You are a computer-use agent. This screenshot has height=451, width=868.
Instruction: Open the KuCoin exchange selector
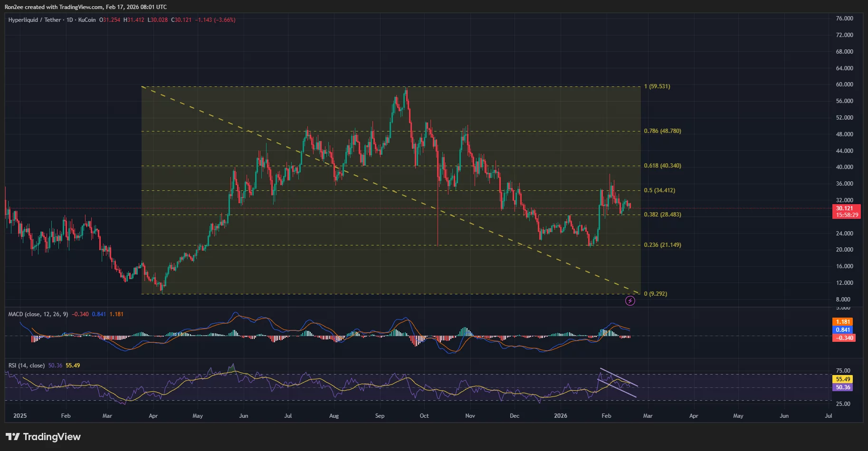click(x=86, y=20)
